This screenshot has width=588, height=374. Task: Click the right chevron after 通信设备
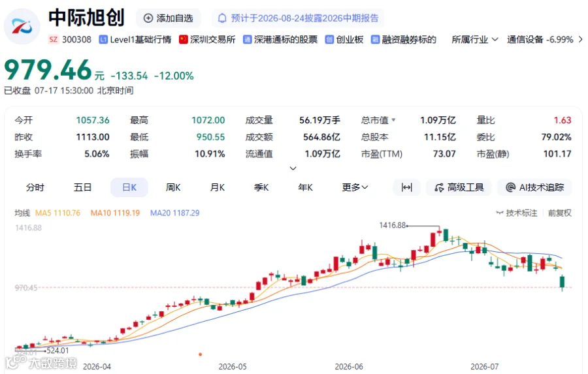[581, 39]
